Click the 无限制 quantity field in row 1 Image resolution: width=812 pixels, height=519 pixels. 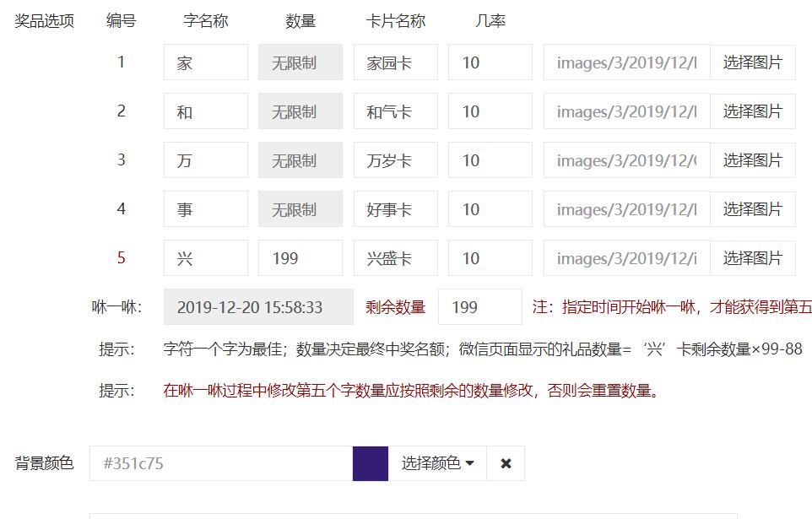pos(300,62)
